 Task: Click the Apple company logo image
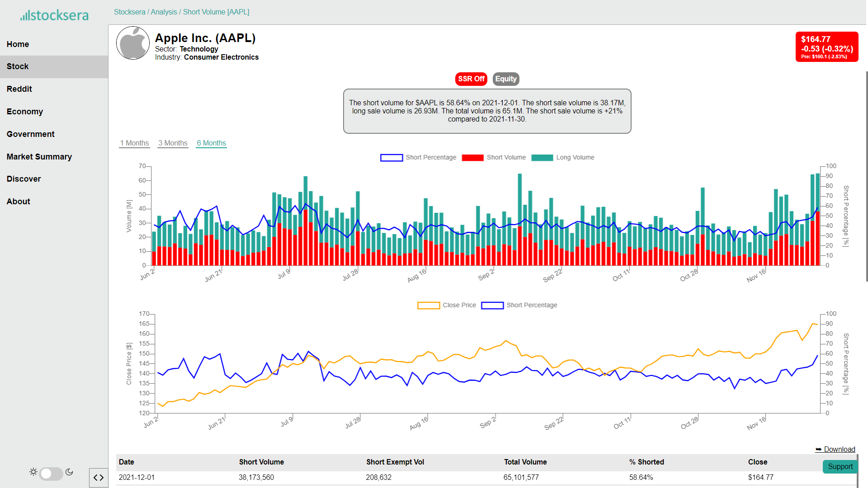[x=133, y=43]
